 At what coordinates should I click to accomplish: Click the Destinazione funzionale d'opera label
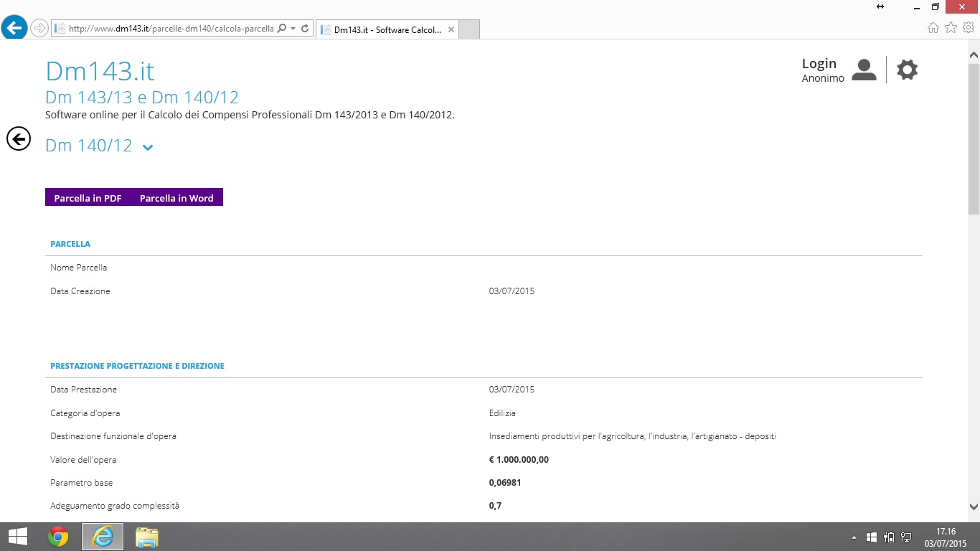pyautogui.click(x=113, y=436)
